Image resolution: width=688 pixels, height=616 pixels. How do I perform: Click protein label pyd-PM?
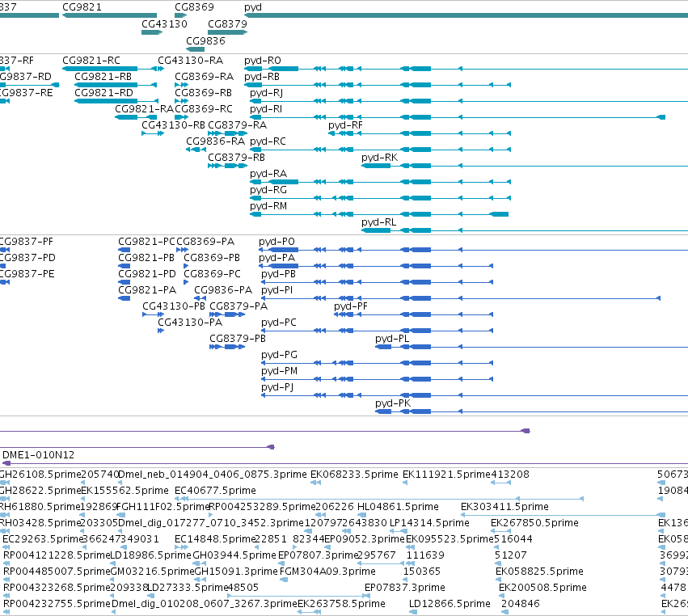click(x=279, y=371)
